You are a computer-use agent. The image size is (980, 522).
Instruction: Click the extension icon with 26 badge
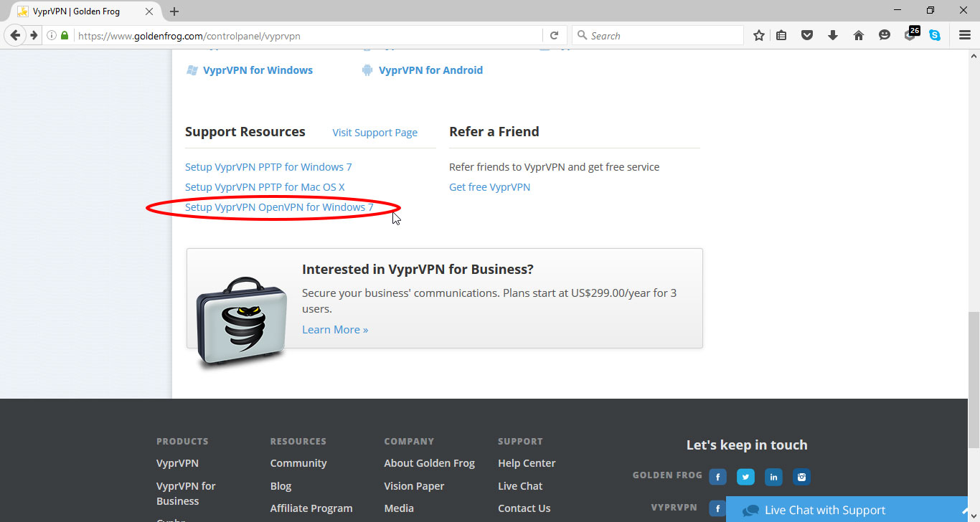[911, 34]
